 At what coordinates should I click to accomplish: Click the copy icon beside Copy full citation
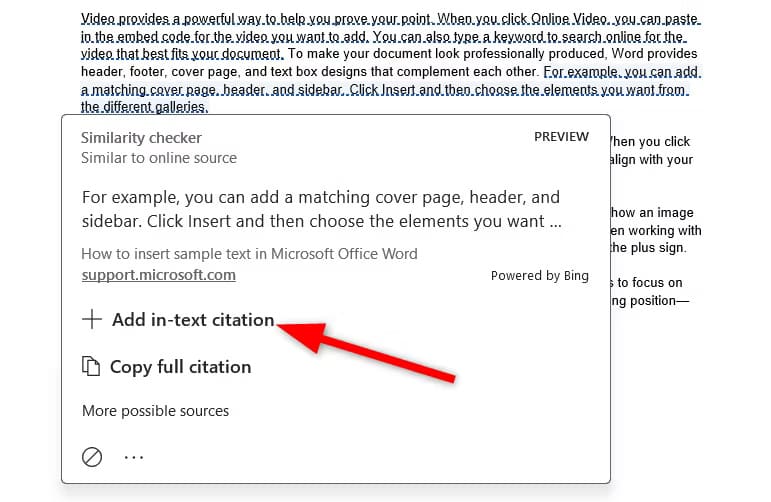91,366
